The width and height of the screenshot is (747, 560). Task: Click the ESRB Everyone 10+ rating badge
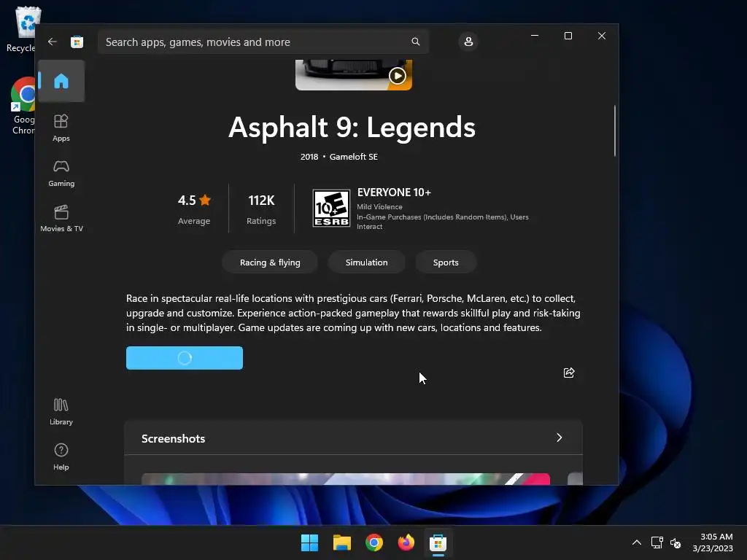(331, 208)
